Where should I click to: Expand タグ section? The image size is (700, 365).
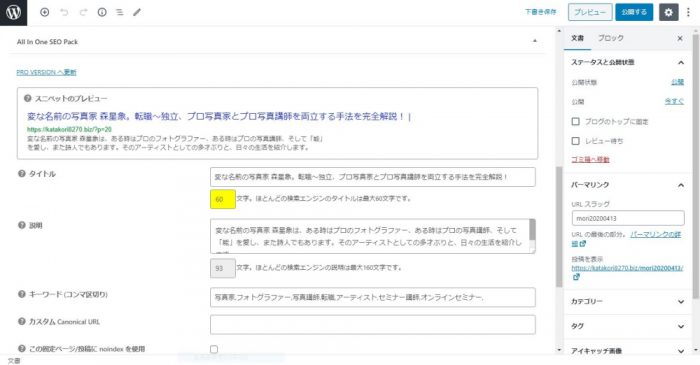pyautogui.click(x=681, y=327)
